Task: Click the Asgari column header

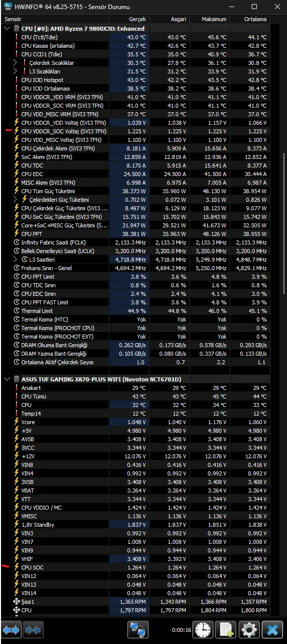Action: point(169,19)
